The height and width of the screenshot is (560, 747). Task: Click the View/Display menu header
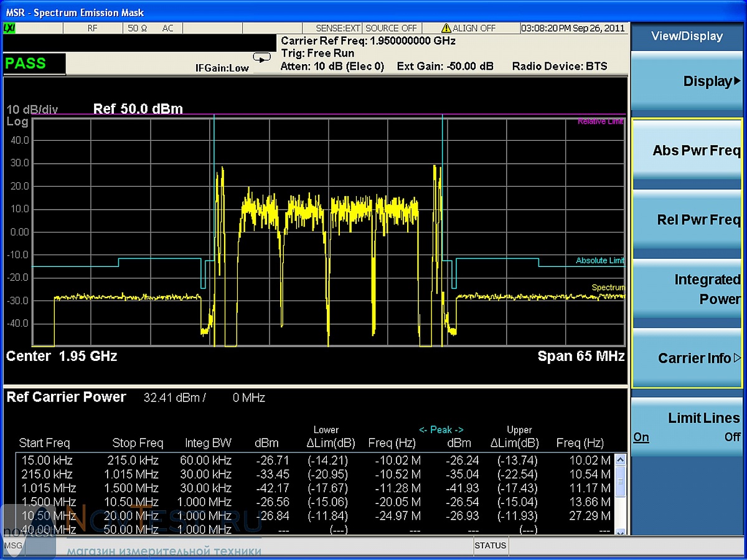(x=687, y=36)
